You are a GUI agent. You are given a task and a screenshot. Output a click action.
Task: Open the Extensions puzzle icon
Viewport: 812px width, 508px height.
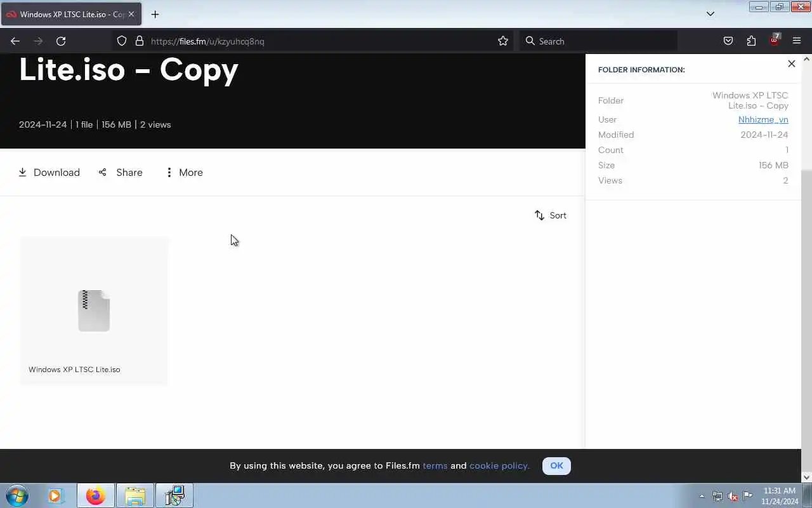click(751, 41)
